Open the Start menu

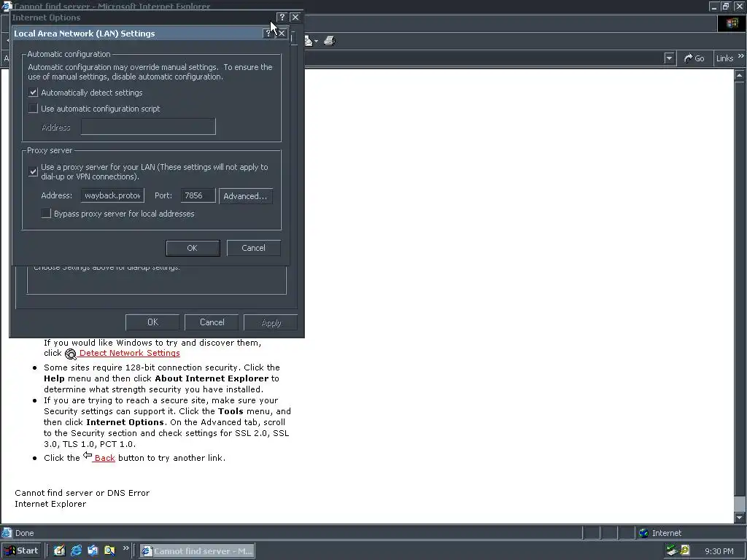pos(22,551)
